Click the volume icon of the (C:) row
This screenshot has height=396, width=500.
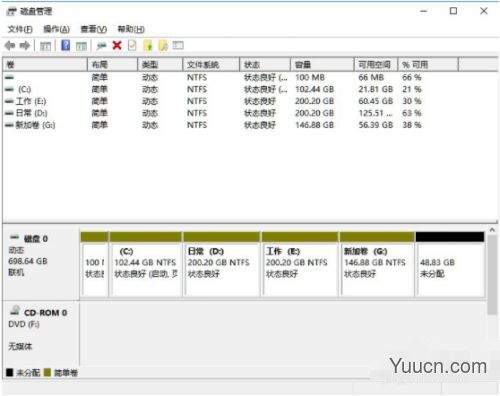[x=10, y=89]
